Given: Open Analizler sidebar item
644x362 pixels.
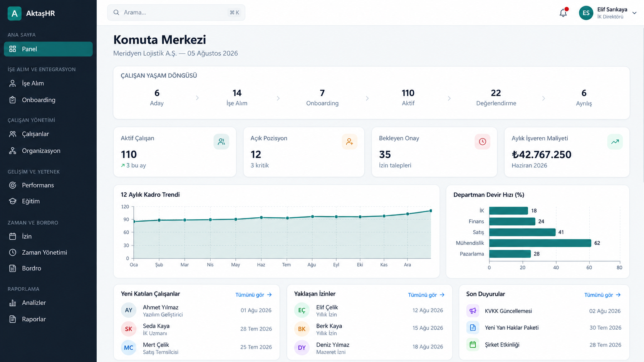Looking at the screenshot, I should click(48, 303).
